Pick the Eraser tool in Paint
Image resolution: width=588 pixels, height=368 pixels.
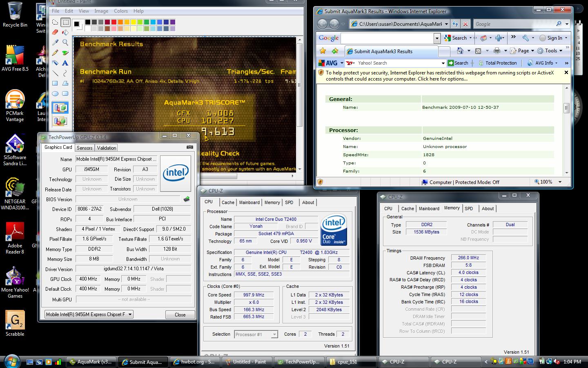point(55,32)
